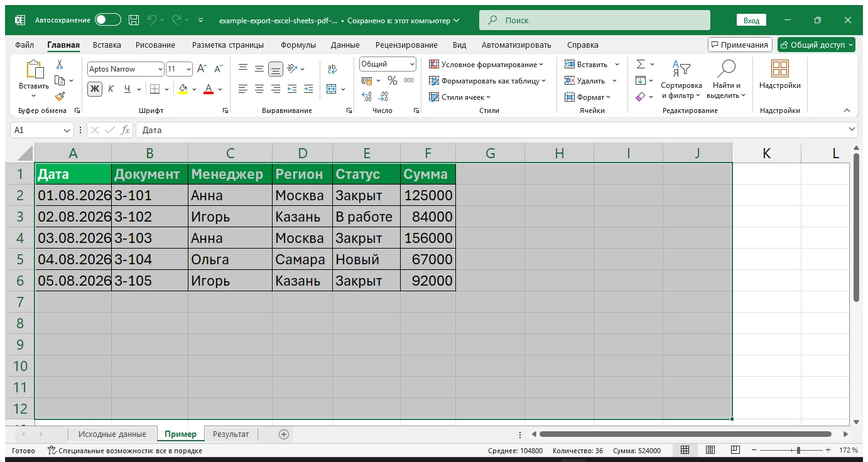Toggle underline Ч formatting
This screenshot has width=868, height=462.
click(x=127, y=89)
